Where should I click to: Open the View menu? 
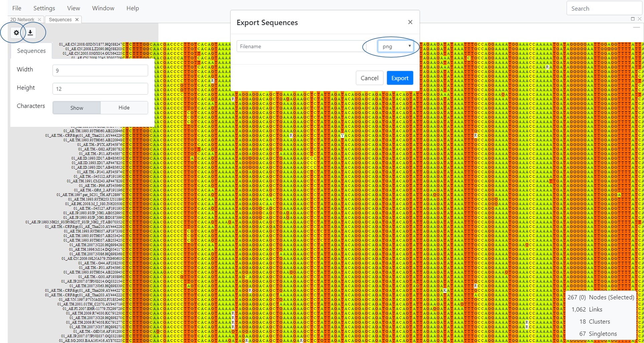pyautogui.click(x=74, y=8)
